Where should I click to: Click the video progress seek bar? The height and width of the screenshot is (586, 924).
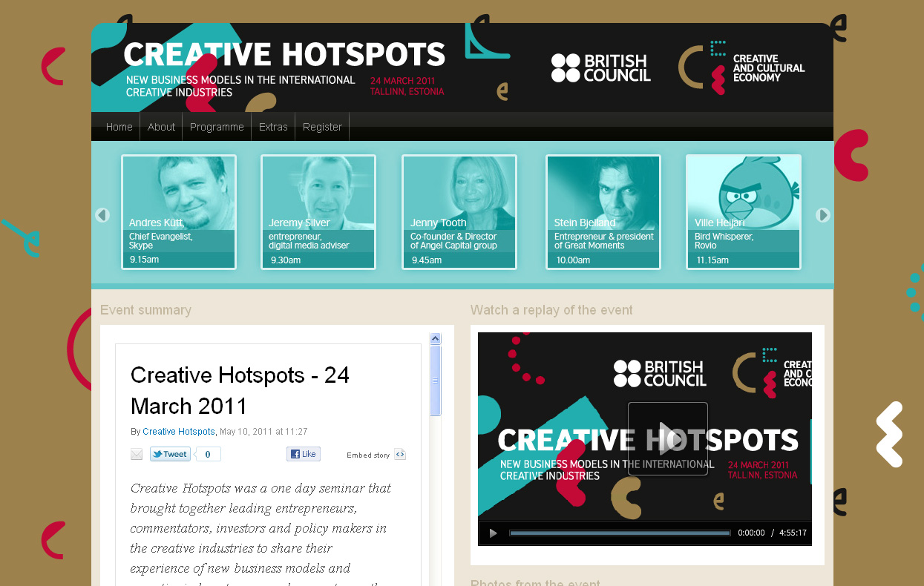click(x=620, y=533)
